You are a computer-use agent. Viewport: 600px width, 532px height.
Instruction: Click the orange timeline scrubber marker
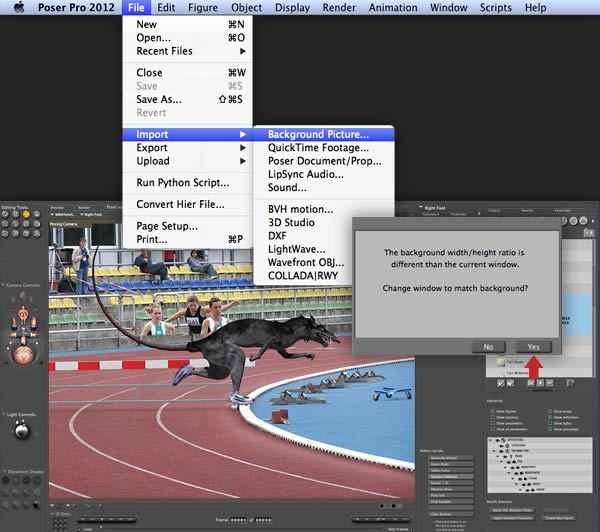101,527
